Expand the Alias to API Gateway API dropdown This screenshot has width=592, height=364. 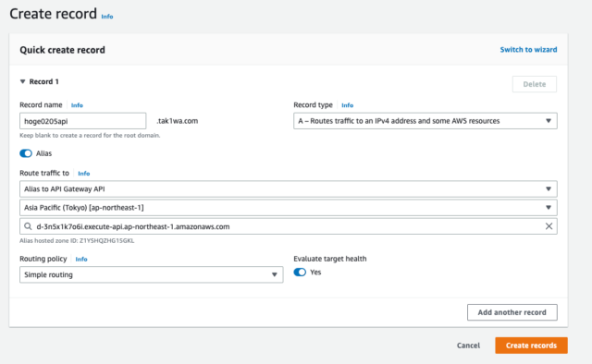pos(289,189)
